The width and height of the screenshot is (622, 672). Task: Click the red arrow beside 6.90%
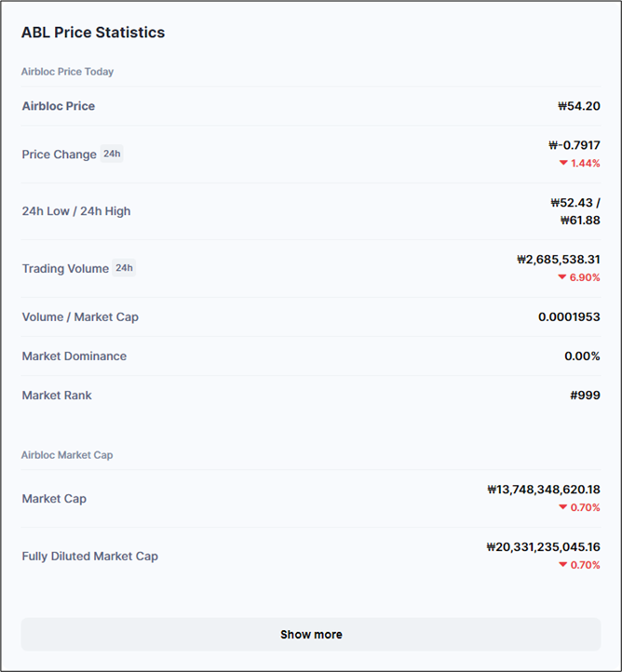point(562,277)
